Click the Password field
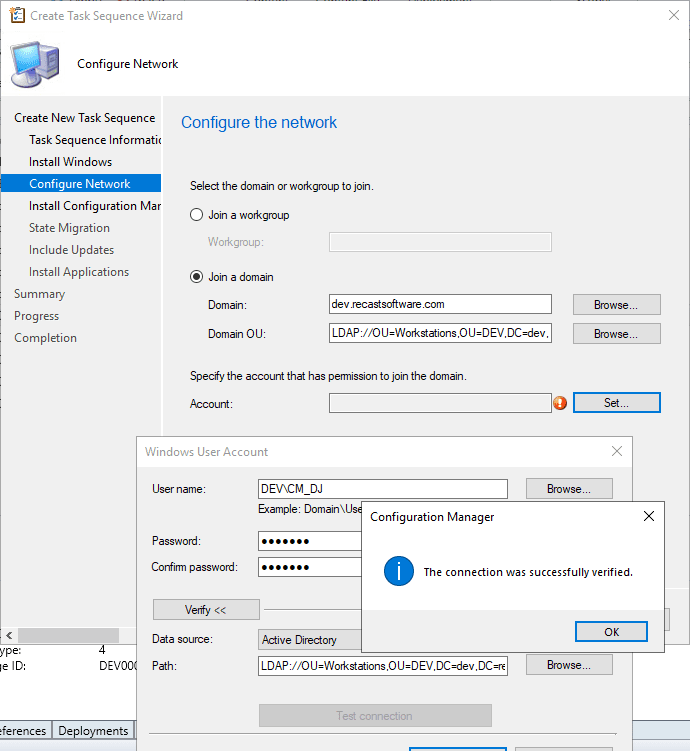 tap(310, 541)
